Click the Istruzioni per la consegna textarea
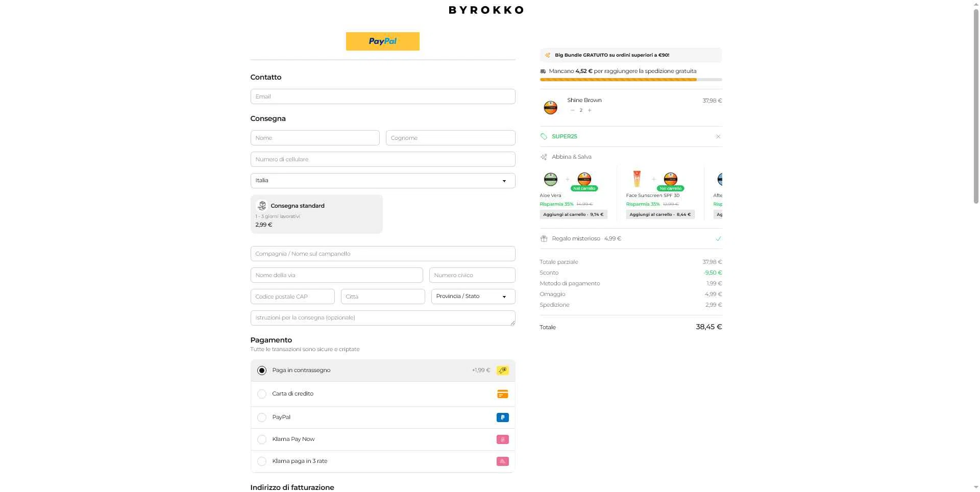Viewport: 980px width, 492px height. pos(383,318)
